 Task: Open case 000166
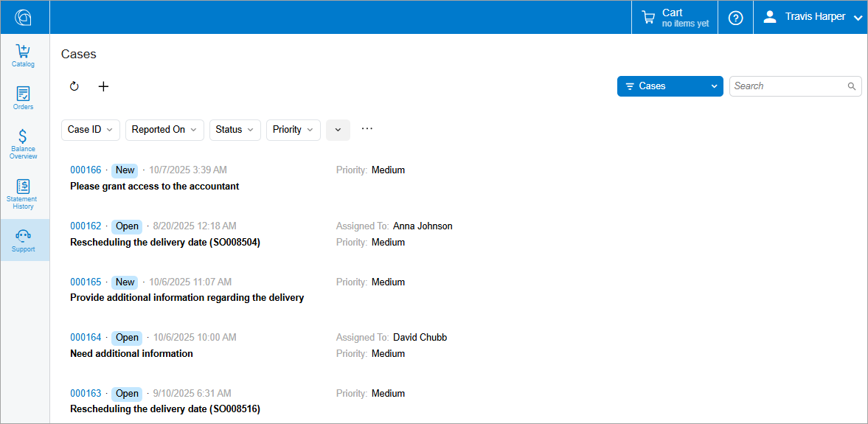point(86,170)
